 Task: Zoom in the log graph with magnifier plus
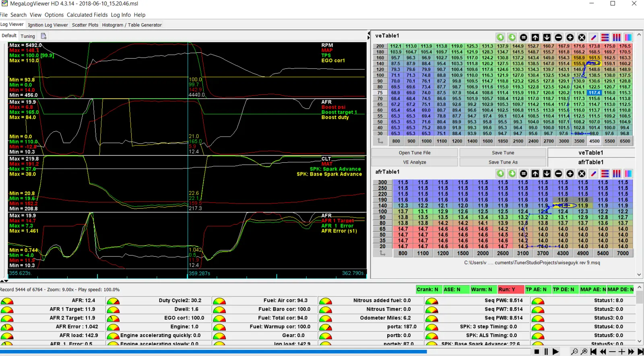click(x=584, y=352)
